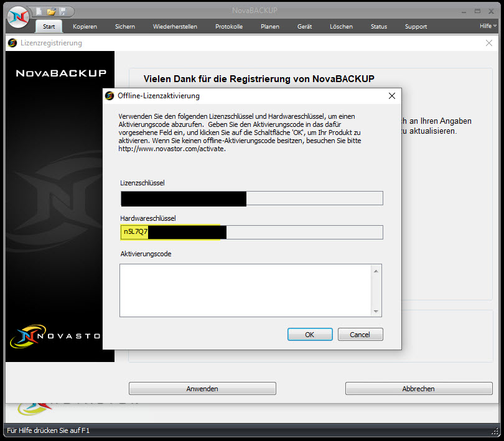The image size is (504, 441).
Task: Click the Aktivierungscode scrollbar down arrow
Action: point(376,311)
